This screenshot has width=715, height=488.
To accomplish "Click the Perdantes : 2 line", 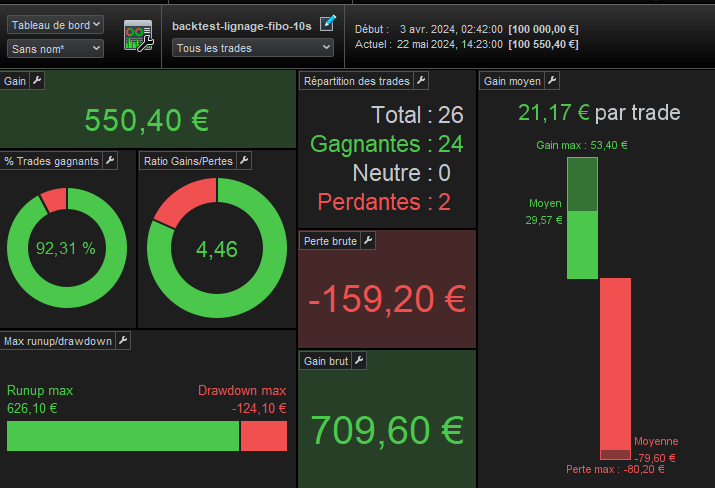I will [384, 202].
